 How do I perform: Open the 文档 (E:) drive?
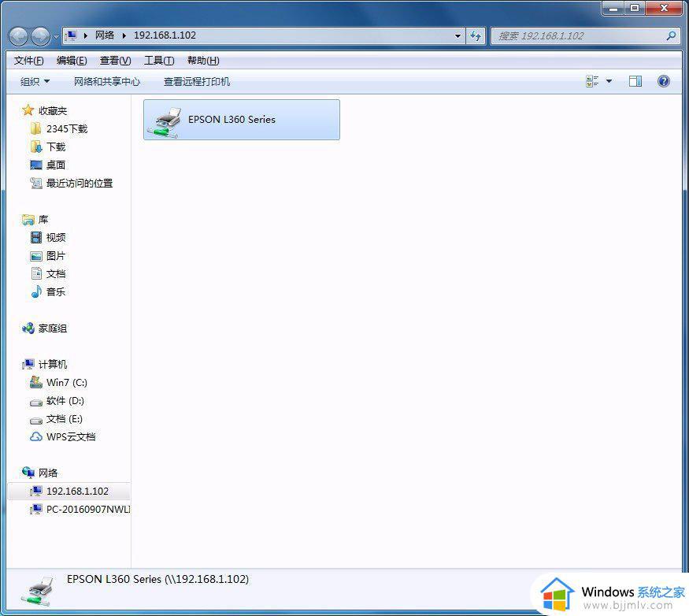coord(65,419)
